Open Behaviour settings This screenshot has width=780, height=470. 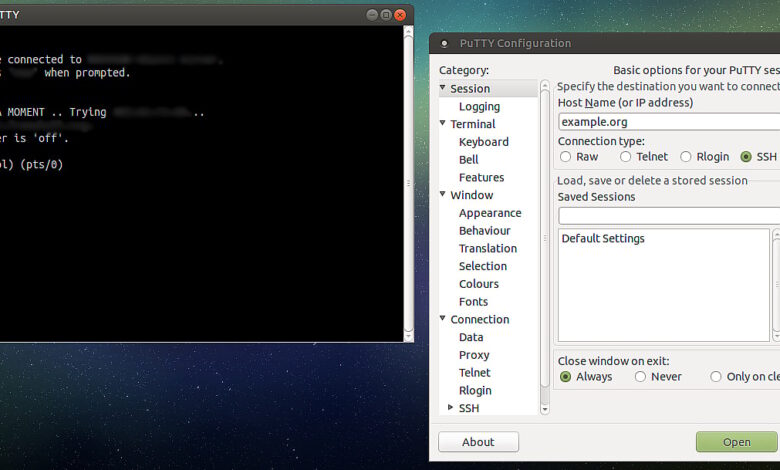click(485, 231)
